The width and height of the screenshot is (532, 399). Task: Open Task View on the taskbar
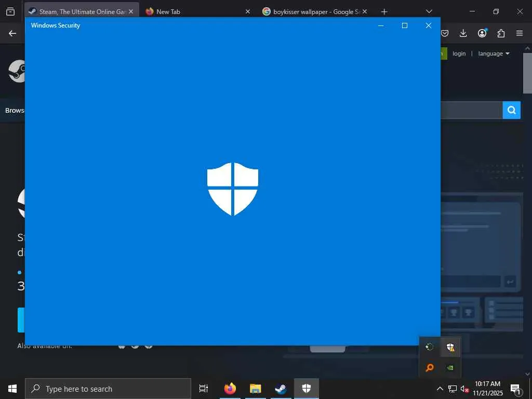204,389
